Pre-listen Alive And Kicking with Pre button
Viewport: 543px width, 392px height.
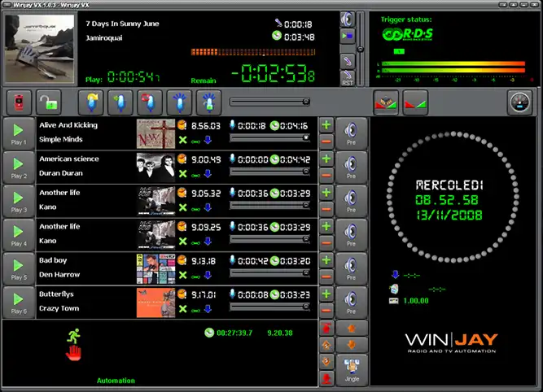(351, 134)
